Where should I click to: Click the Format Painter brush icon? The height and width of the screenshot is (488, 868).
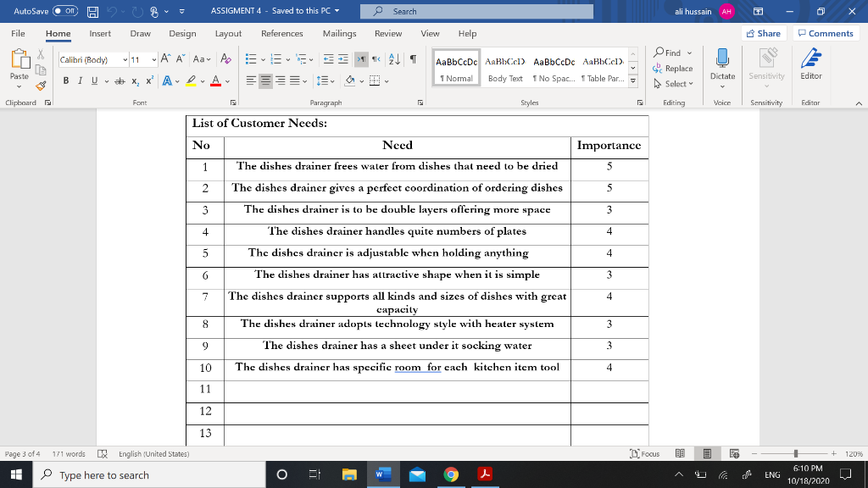point(41,86)
